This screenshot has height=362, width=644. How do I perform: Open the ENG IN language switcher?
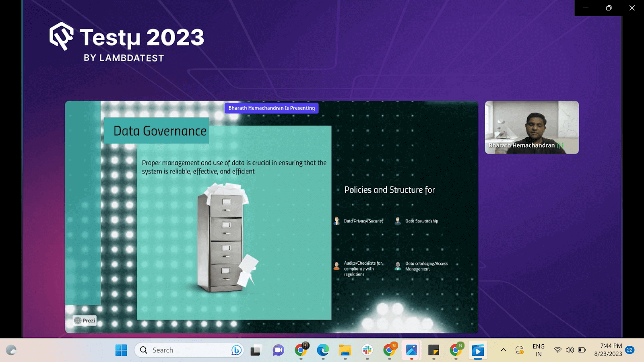(538, 350)
